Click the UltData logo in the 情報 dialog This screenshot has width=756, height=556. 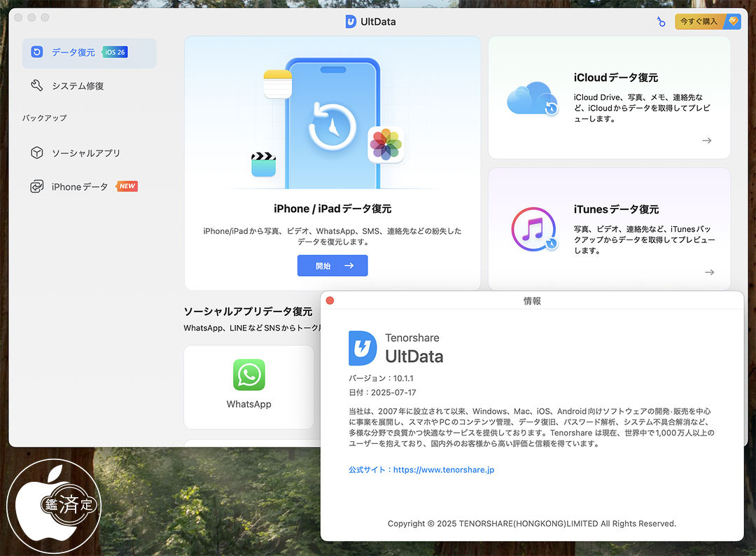[363, 348]
